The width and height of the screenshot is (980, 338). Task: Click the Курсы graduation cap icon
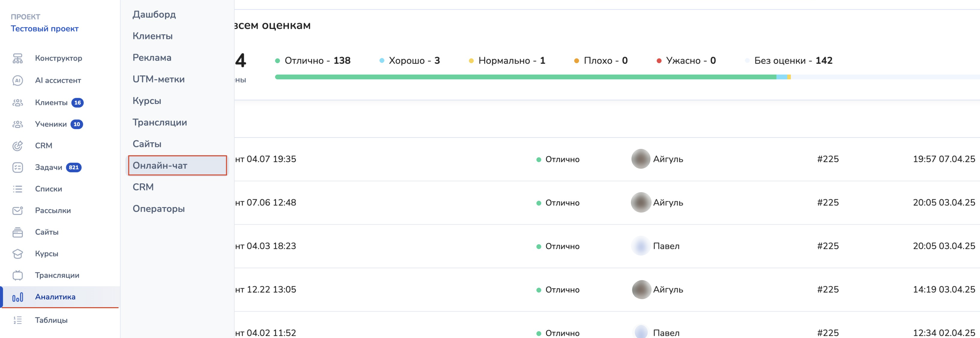pos(17,254)
